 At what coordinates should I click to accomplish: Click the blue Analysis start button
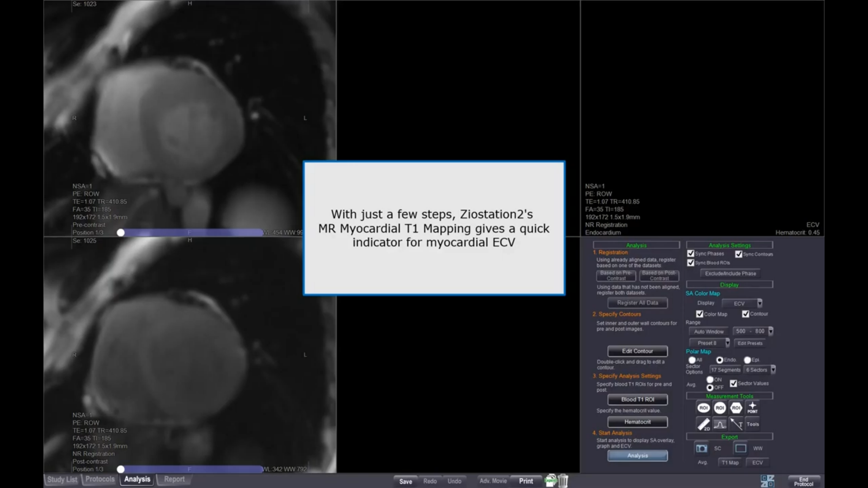coord(637,455)
